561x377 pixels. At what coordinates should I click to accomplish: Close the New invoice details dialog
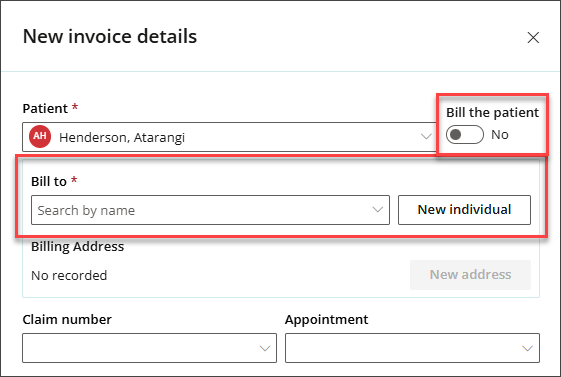coord(533,37)
